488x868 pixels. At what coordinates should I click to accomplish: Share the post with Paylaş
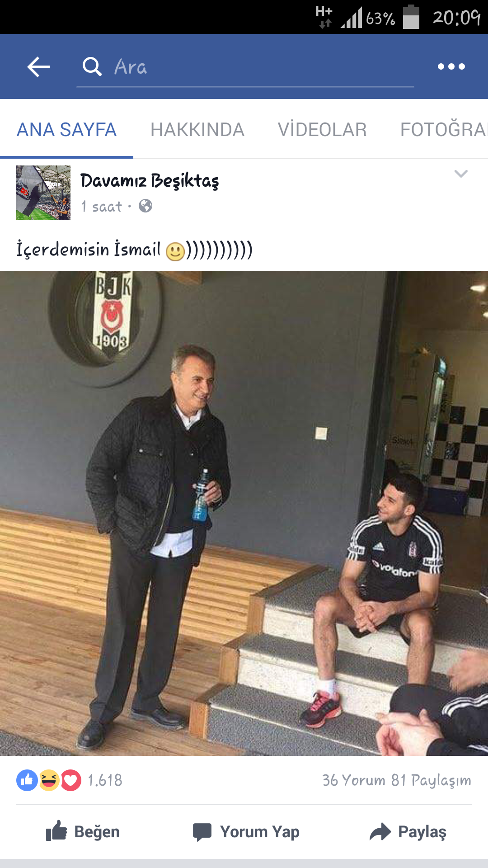click(x=408, y=832)
